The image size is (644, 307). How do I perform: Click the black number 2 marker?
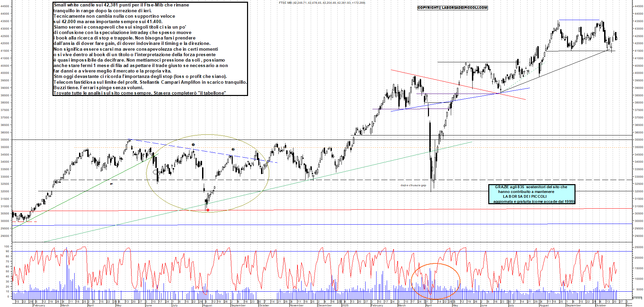pyautogui.click(x=233, y=149)
